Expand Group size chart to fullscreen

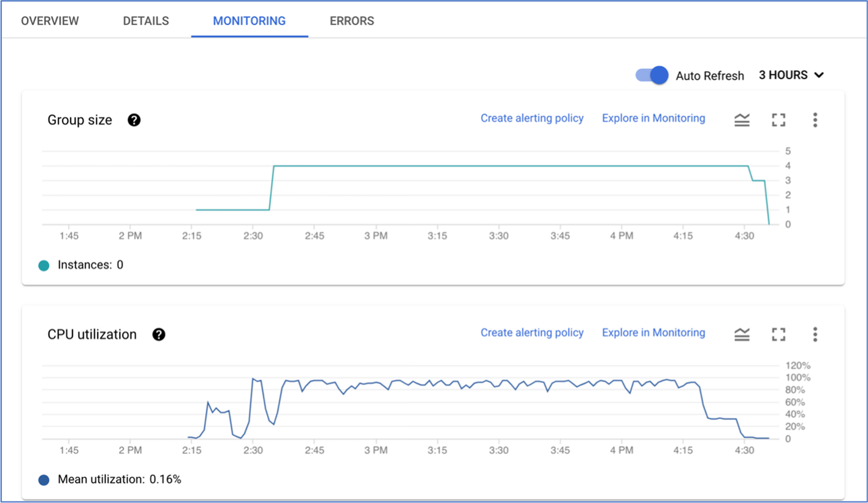tap(779, 120)
